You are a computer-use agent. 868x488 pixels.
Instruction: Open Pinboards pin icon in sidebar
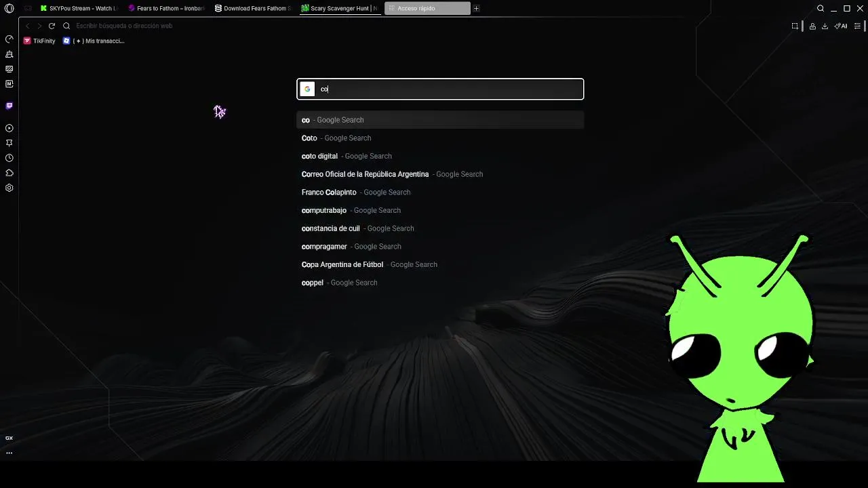coord(9,143)
